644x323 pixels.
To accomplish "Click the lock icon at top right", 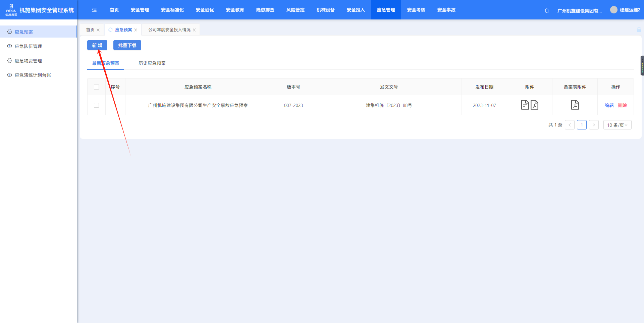I will point(639,30).
